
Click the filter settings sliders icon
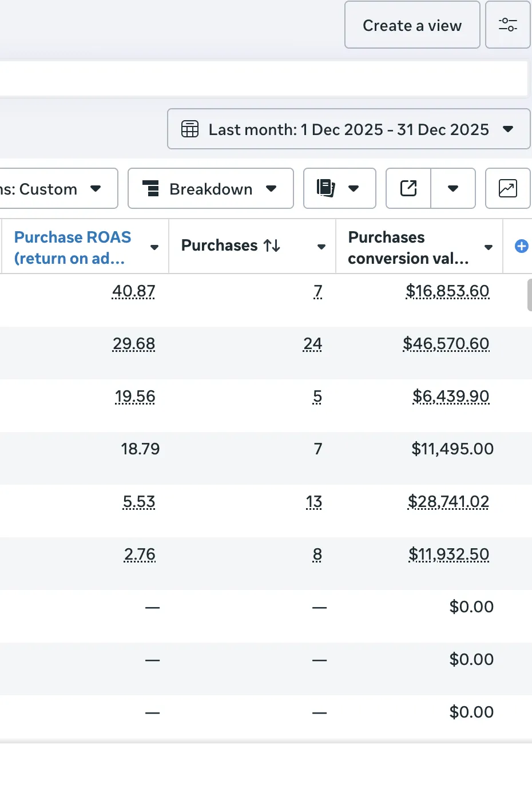(x=507, y=25)
